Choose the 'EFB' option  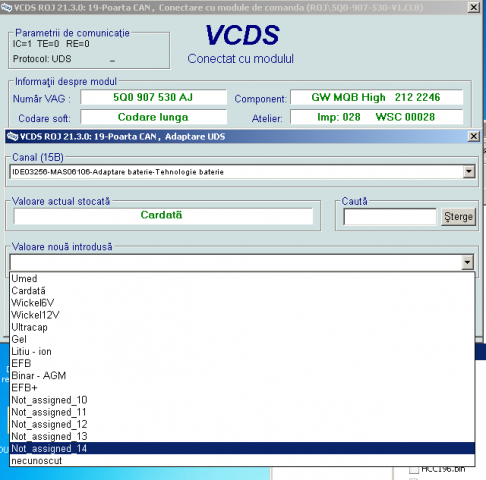pos(242,363)
